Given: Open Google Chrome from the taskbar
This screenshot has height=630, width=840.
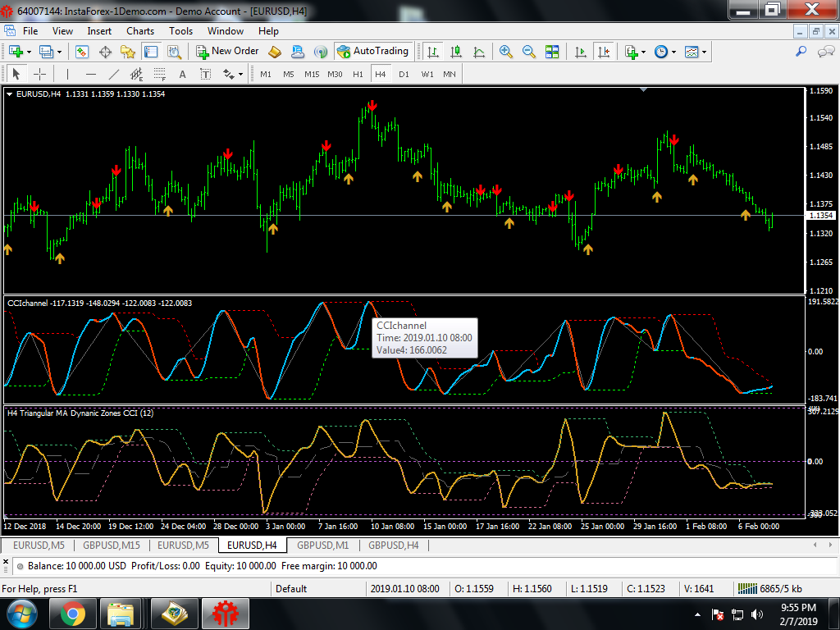Looking at the screenshot, I should pos(73,613).
